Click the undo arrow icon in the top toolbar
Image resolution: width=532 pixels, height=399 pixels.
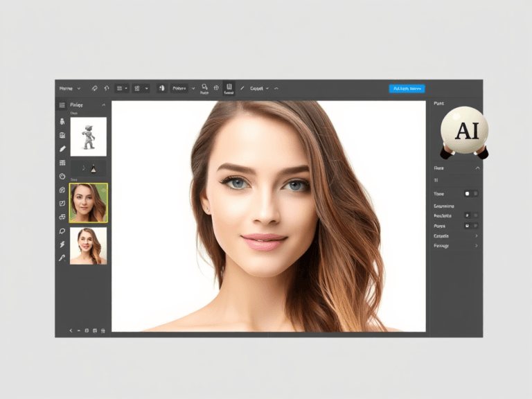[x=107, y=88]
